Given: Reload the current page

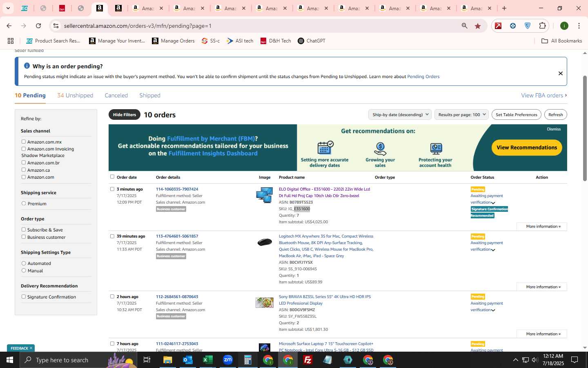Looking at the screenshot, I should point(38,26).
